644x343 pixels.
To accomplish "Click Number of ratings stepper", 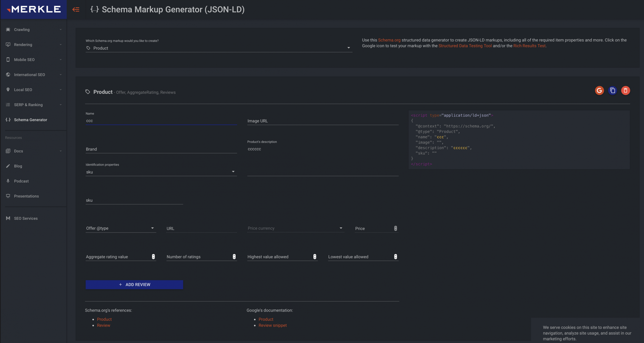I will [234, 257].
